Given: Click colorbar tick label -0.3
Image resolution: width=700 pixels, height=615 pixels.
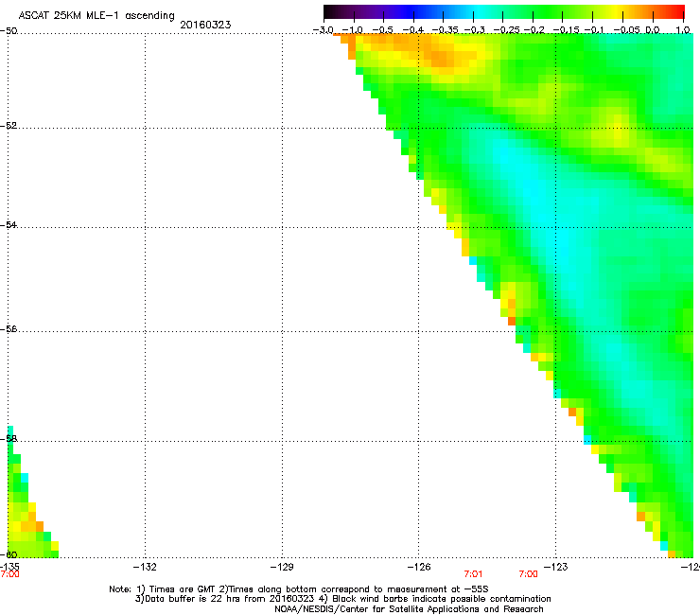Looking at the screenshot, I should [475, 30].
